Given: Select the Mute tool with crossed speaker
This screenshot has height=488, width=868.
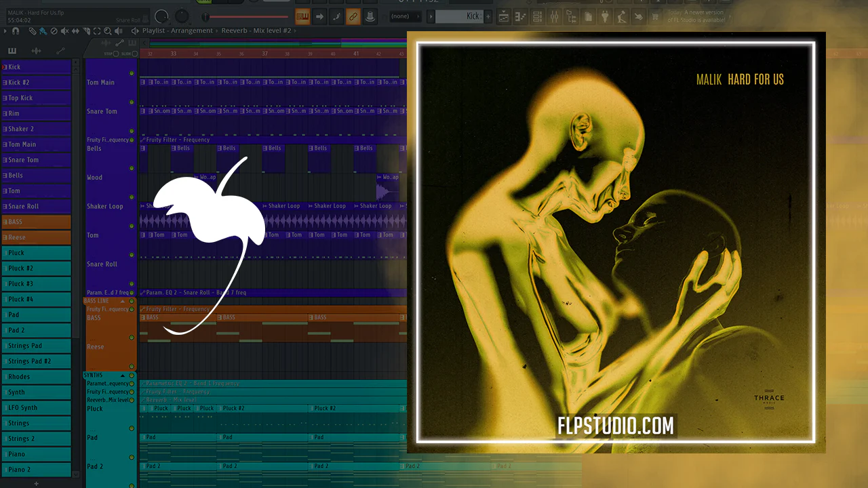Looking at the screenshot, I should click(65, 31).
